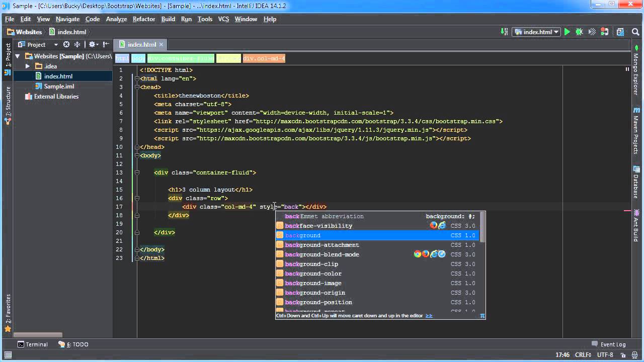
Task: Collapse all nodes in Project panel
Action: 77,45
